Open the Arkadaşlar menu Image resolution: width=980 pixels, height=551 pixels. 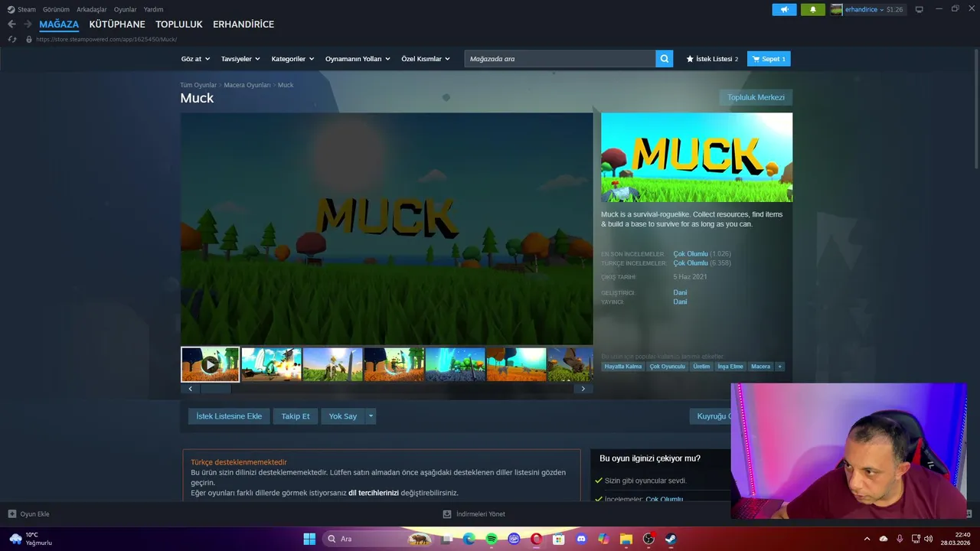92,9
